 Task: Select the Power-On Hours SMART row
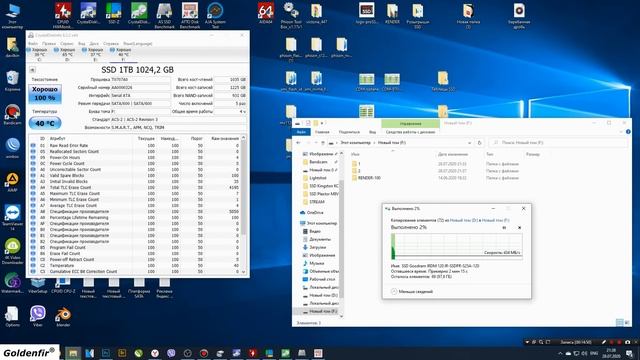[x=135, y=158]
